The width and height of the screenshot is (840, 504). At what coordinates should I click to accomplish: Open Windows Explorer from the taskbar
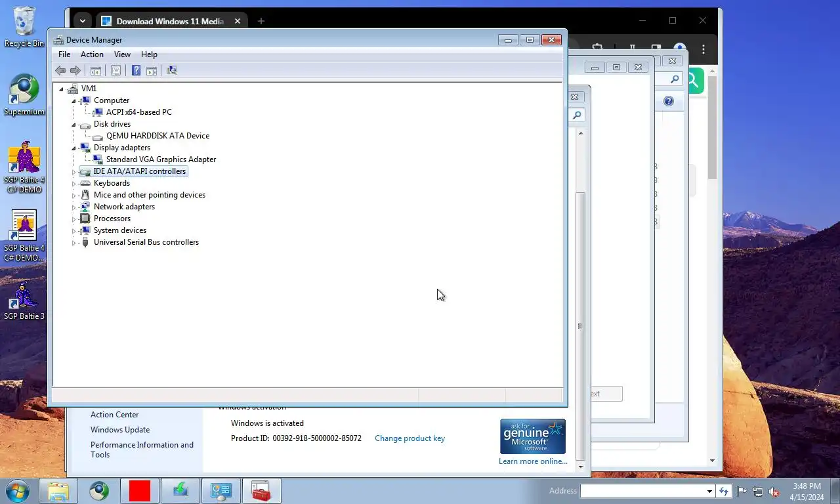point(58,491)
